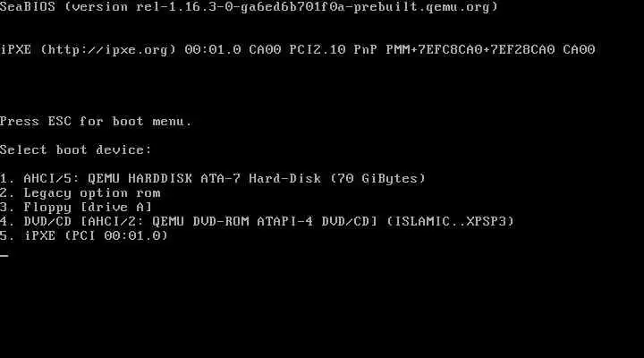Click the prebuilt.qemu.org text in header
The image size is (644, 358).
(x=422, y=7)
